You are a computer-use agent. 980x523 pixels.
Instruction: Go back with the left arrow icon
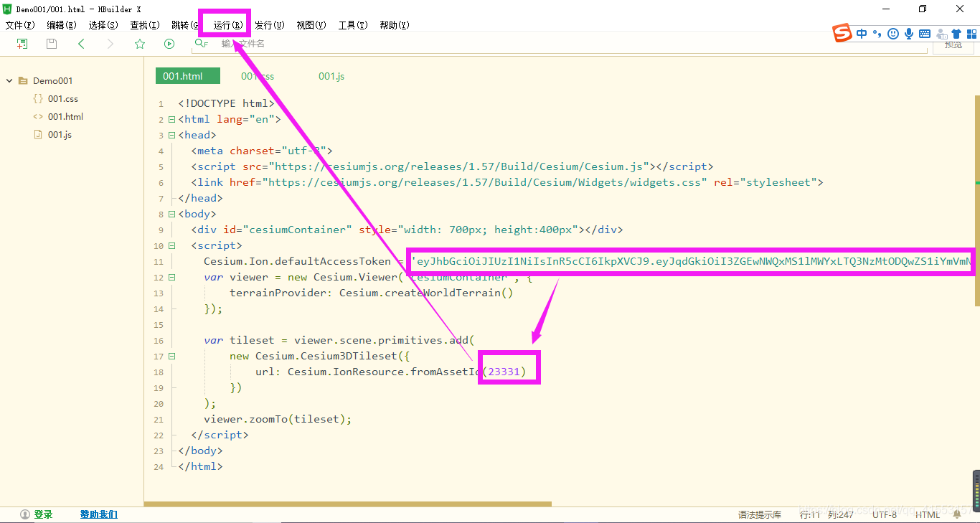pos(81,44)
